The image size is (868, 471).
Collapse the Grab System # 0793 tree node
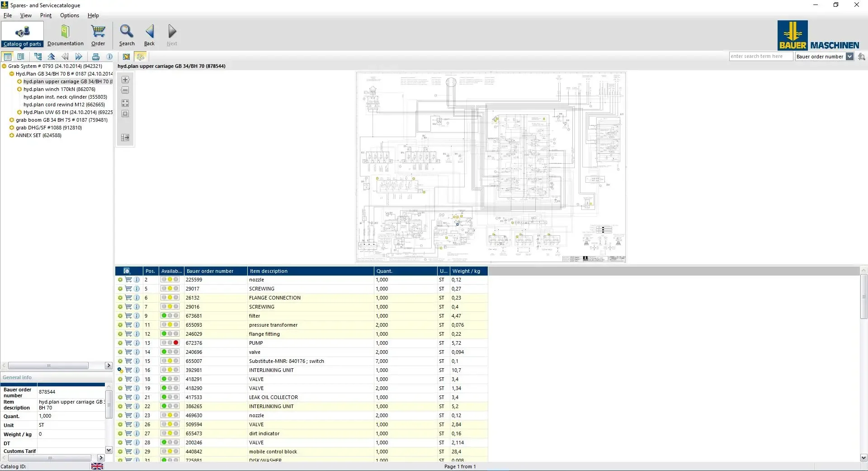coord(4,67)
